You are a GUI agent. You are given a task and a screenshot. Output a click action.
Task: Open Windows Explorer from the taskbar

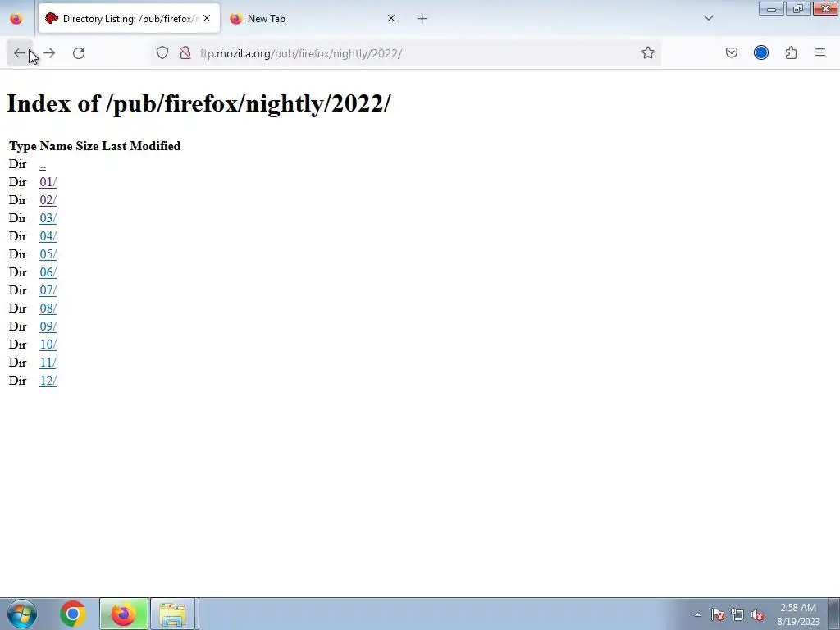[x=172, y=614]
